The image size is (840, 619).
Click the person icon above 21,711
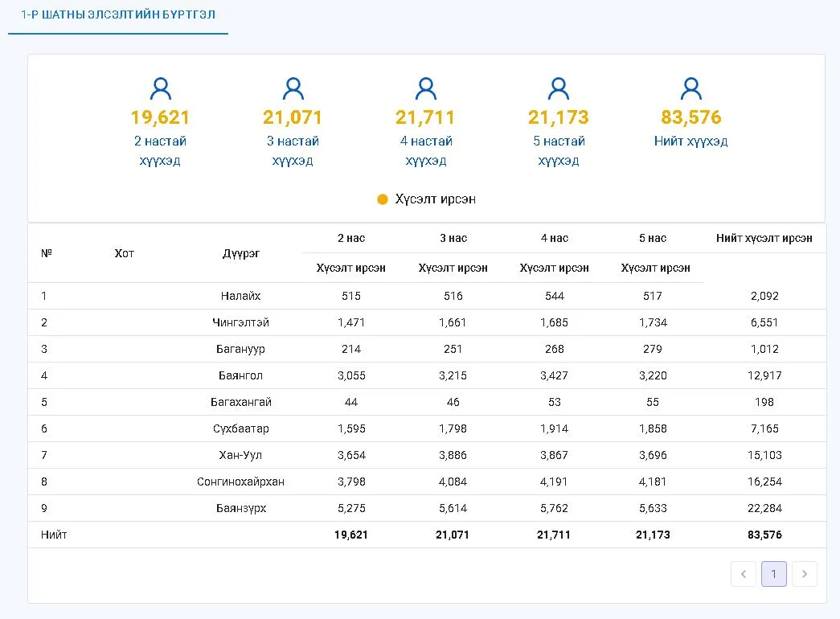pos(426,89)
